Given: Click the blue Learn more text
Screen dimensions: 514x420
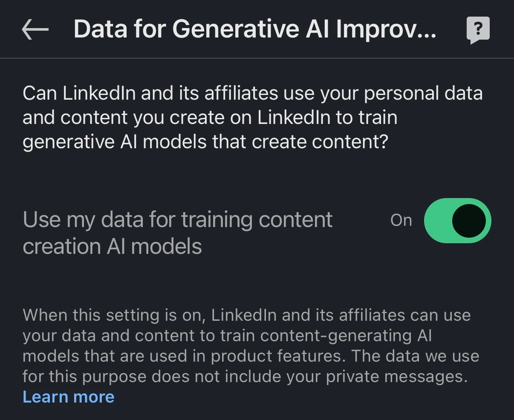Looking at the screenshot, I should pyautogui.click(x=69, y=397).
